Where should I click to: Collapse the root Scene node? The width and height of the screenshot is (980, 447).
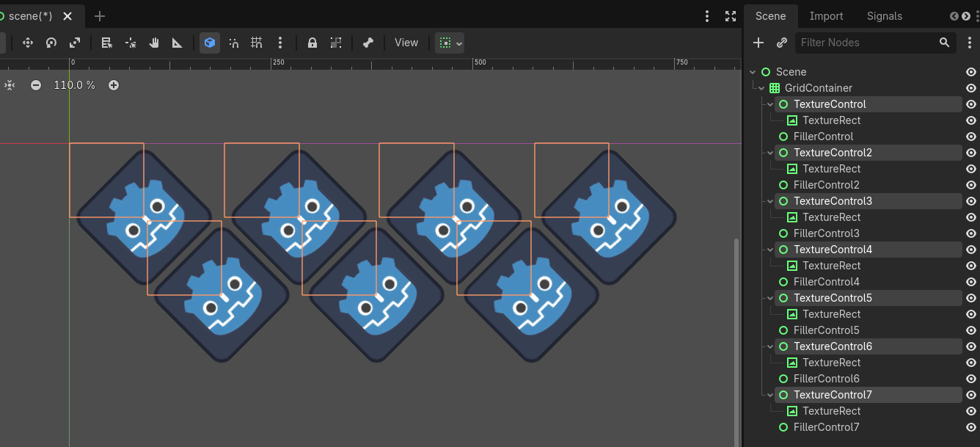point(753,72)
